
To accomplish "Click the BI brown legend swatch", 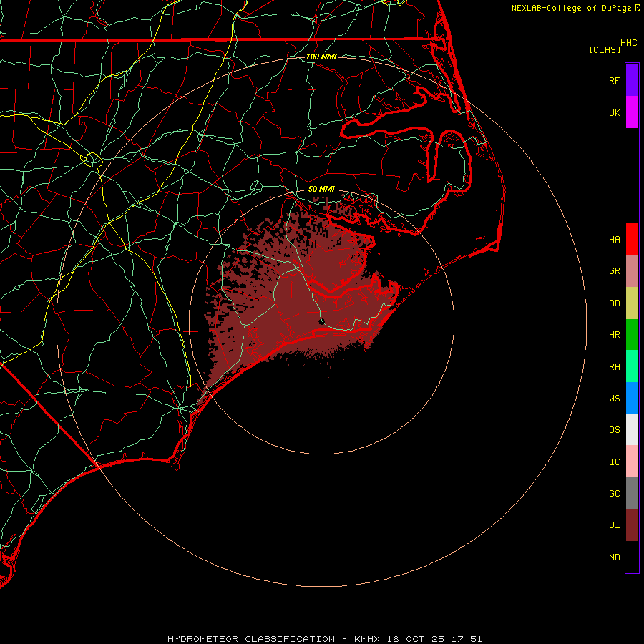I will pos(632,525).
